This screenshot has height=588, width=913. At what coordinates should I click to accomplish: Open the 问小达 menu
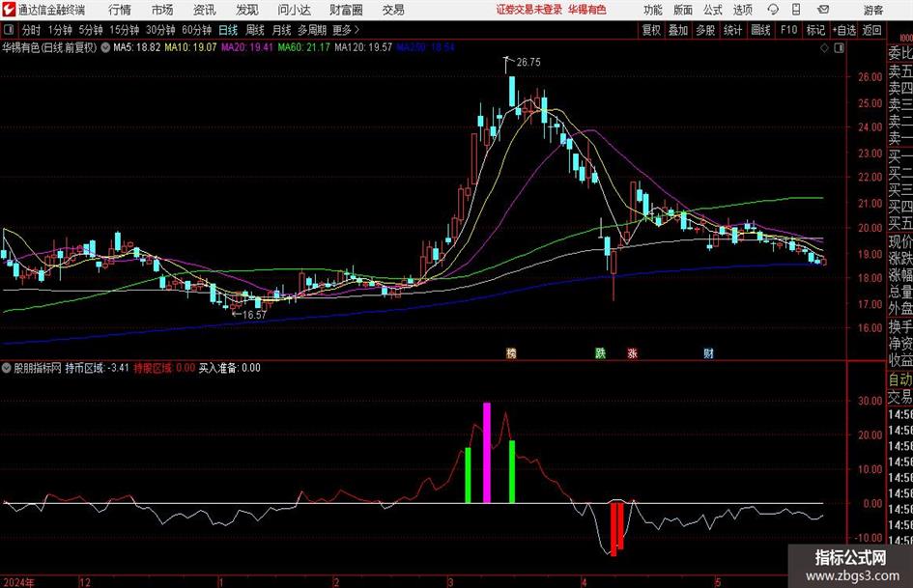coord(294,10)
